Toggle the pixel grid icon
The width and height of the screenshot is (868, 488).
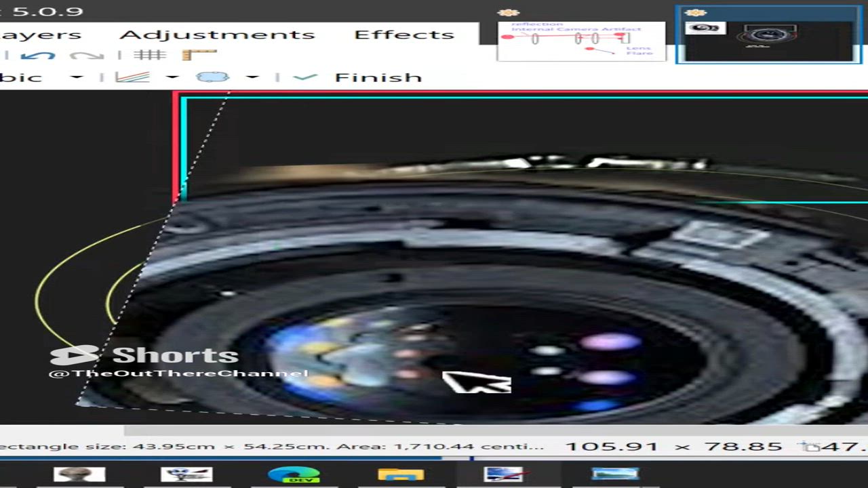click(x=150, y=56)
